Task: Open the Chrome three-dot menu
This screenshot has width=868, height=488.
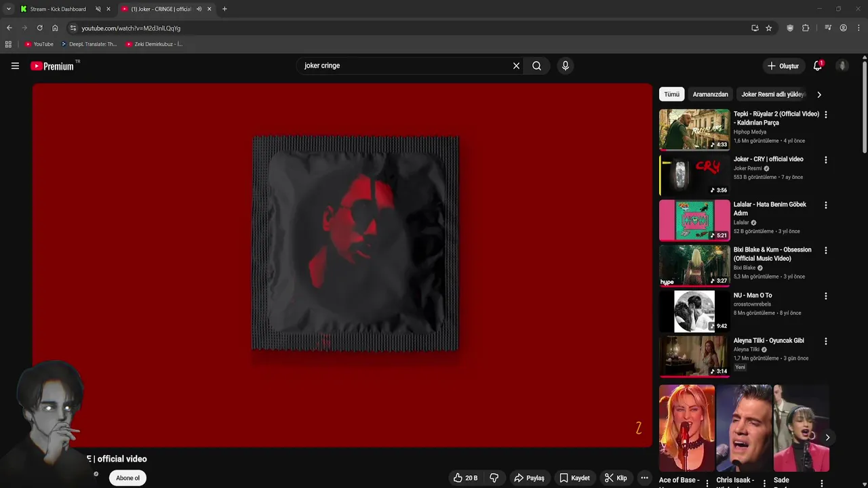Action: click(x=859, y=28)
